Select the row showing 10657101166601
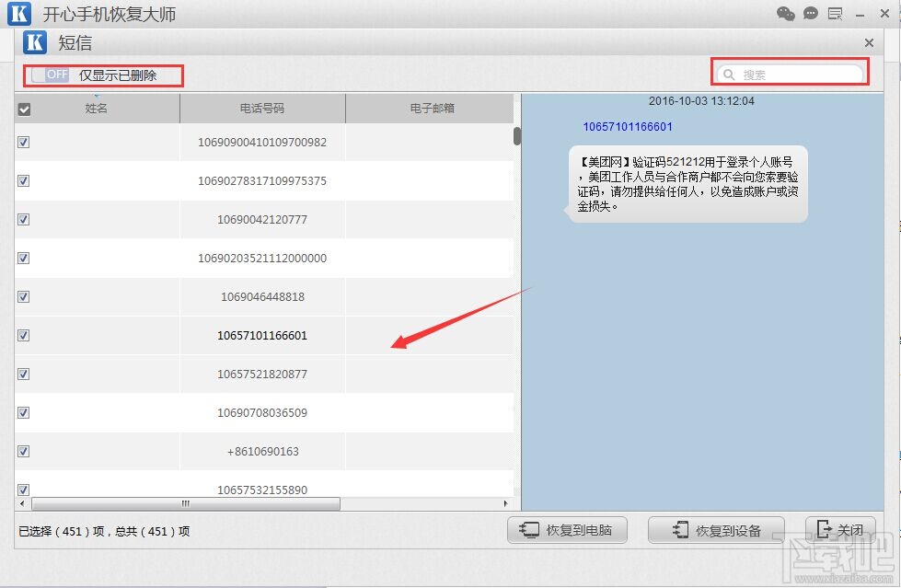This screenshot has height=588, width=901. pyautogui.click(x=260, y=336)
